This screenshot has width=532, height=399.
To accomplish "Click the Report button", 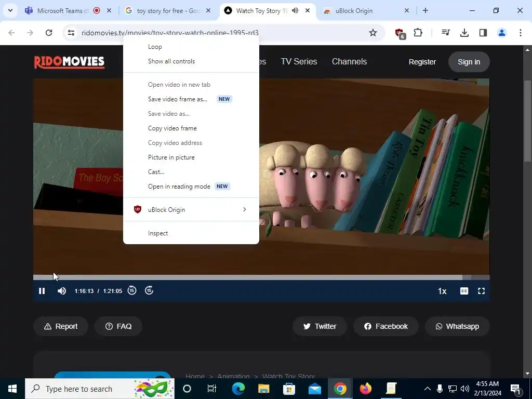I will pyautogui.click(x=61, y=326).
